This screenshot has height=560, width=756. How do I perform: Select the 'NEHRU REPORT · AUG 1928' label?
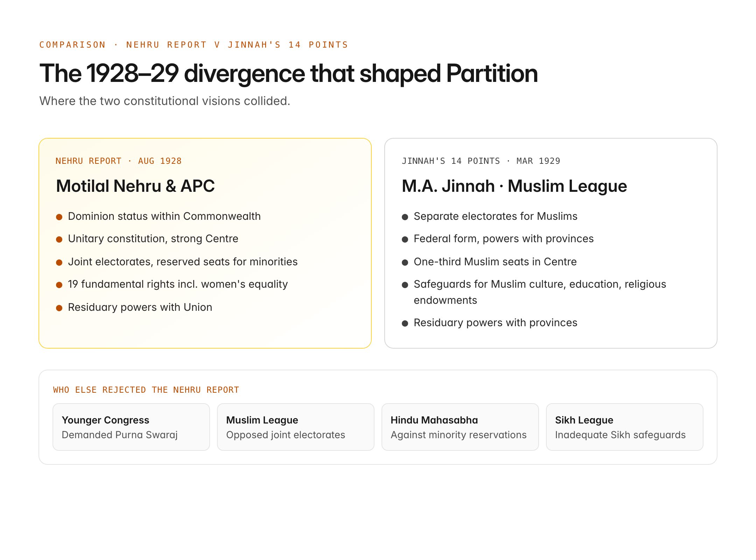point(119,161)
